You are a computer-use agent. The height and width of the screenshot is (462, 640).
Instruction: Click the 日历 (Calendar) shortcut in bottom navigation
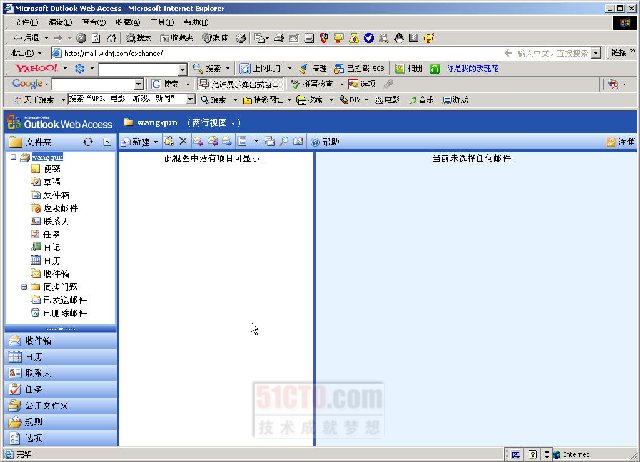pos(33,356)
